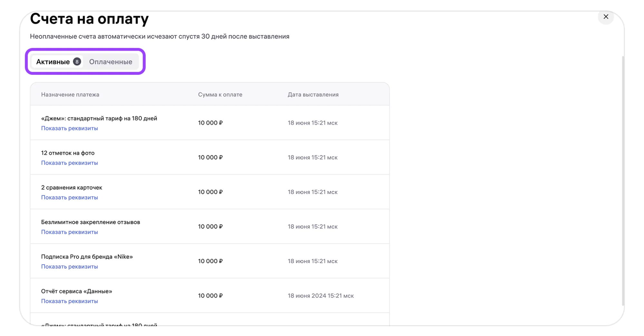Select the «Джем»: стандартный тариф row title
The image size is (644, 336).
(99, 118)
